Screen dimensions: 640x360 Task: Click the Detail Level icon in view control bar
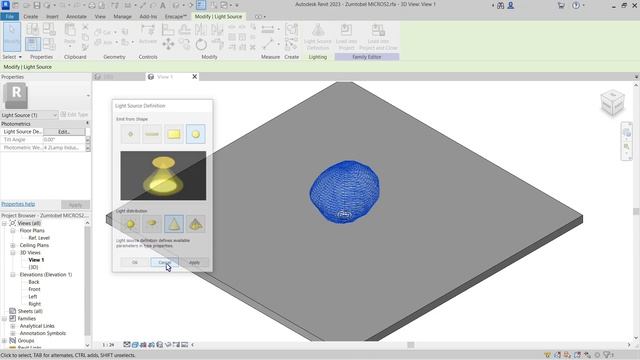[127, 345]
